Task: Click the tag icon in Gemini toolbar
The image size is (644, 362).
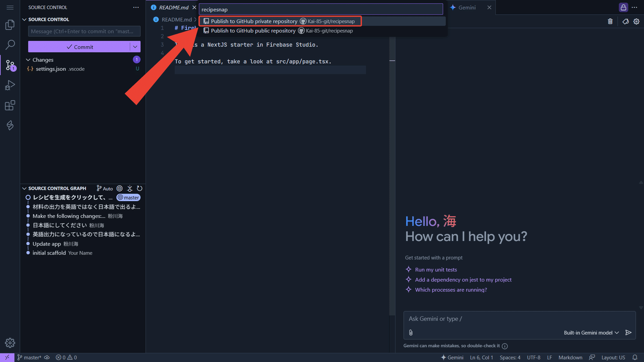Action: (x=626, y=21)
